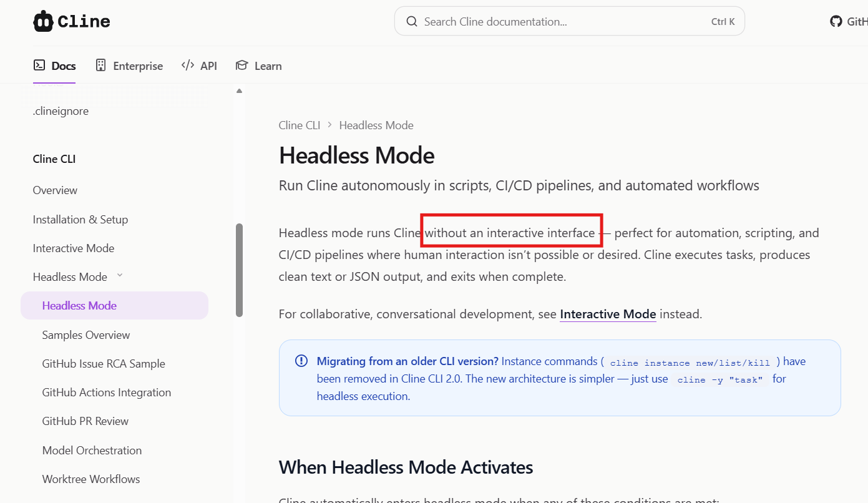Select the highlighted Headless Mode sidebar page
Image resolution: width=868 pixels, height=503 pixels.
[x=114, y=306]
